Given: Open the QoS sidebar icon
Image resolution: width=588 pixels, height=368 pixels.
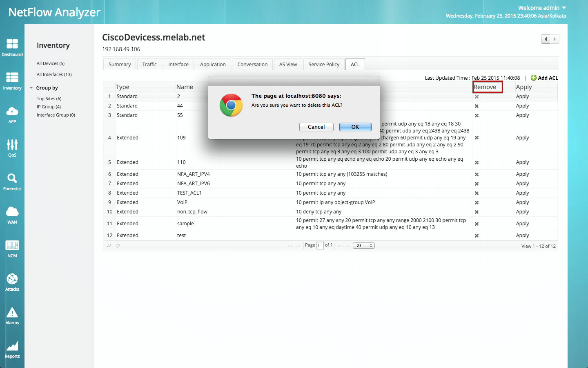Looking at the screenshot, I should [12, 148].
